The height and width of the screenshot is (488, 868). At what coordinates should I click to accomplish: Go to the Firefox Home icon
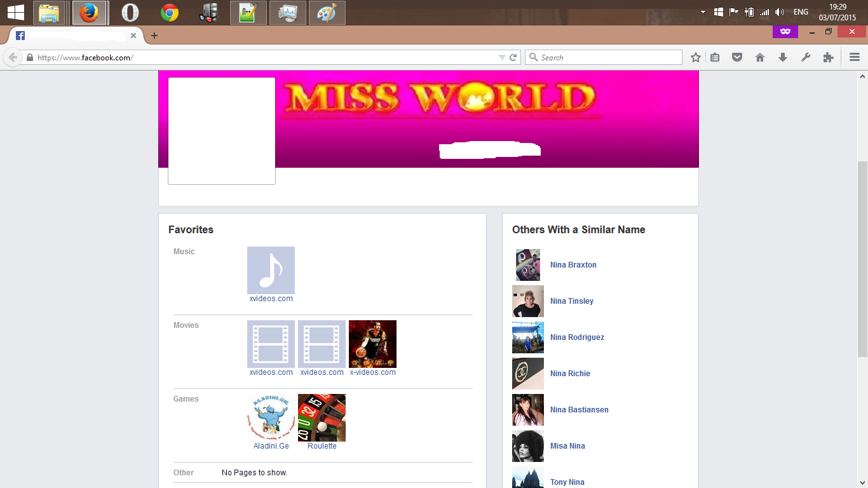760,57
